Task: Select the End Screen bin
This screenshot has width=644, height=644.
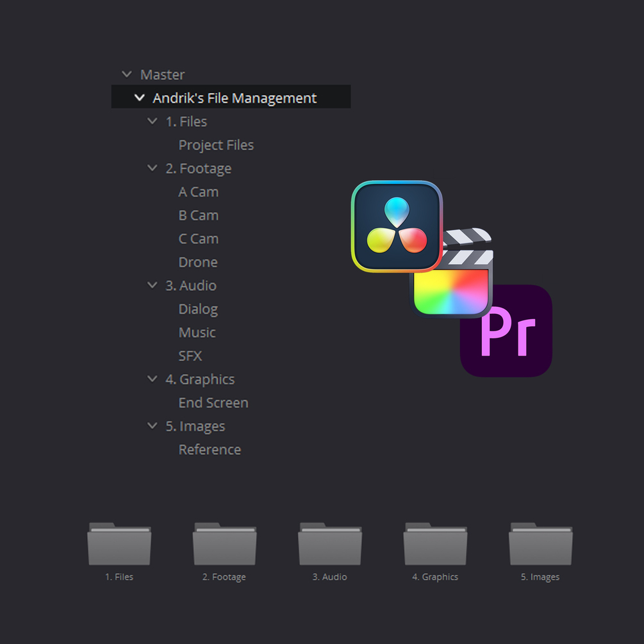Action: (213, 402)
